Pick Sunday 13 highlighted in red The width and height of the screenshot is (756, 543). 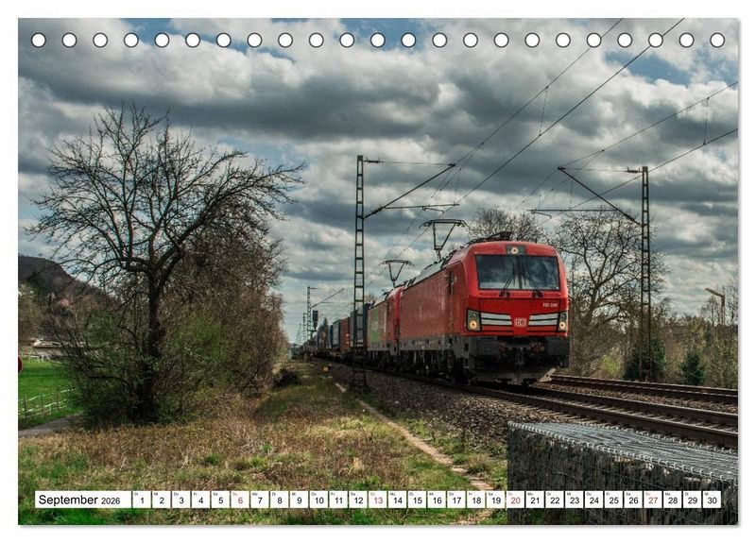point(378,500)
